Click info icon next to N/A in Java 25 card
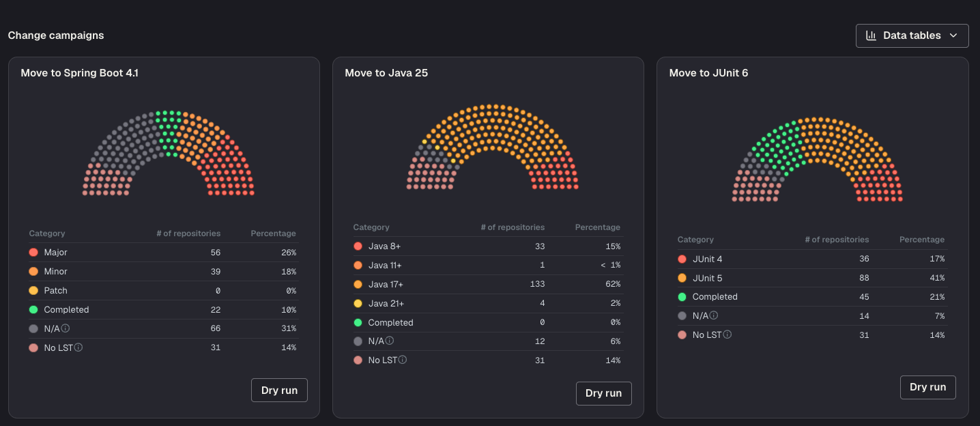The image size is (980, 426). [x=390, y=341]
